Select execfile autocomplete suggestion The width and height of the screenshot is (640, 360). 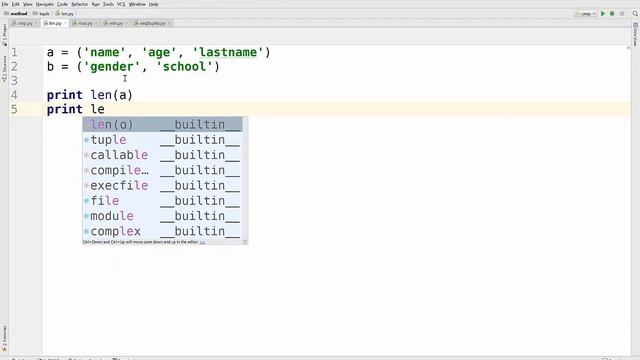coord(162,185)
